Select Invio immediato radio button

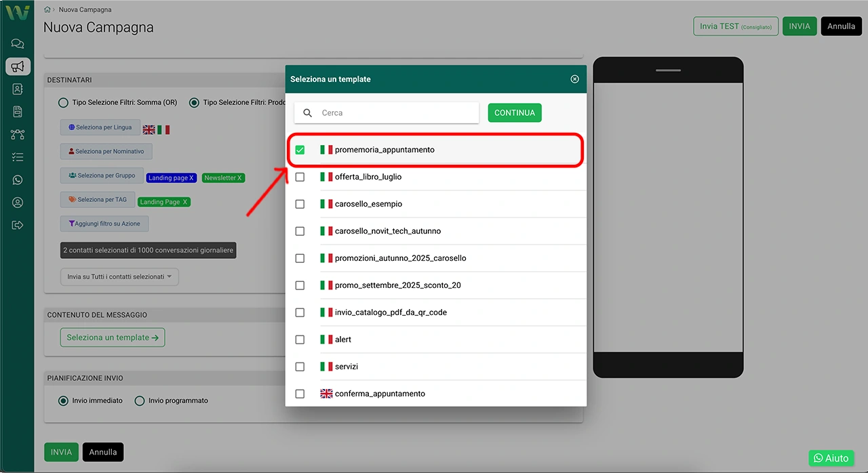click(64, 401)
